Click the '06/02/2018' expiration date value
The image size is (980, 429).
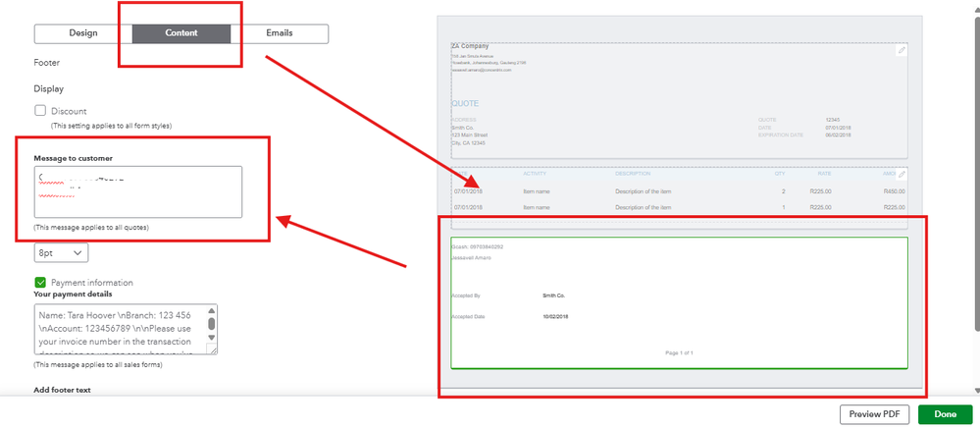point(838,134)
